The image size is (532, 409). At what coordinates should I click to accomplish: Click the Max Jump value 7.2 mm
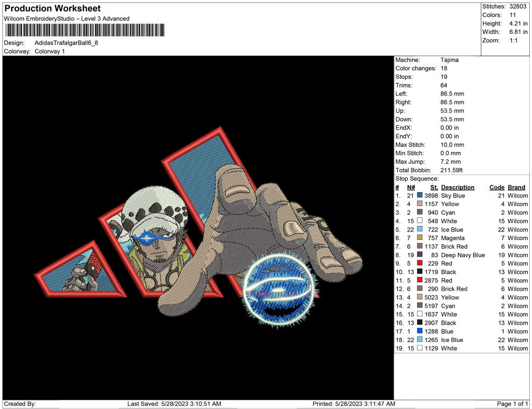click(x=450, y=162)
